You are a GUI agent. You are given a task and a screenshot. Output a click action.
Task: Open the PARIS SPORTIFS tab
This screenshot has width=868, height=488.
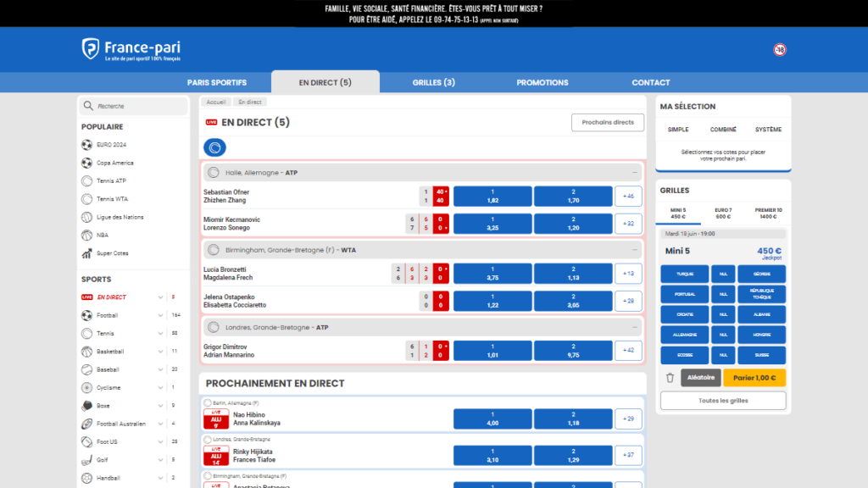[x=217, y=82]
